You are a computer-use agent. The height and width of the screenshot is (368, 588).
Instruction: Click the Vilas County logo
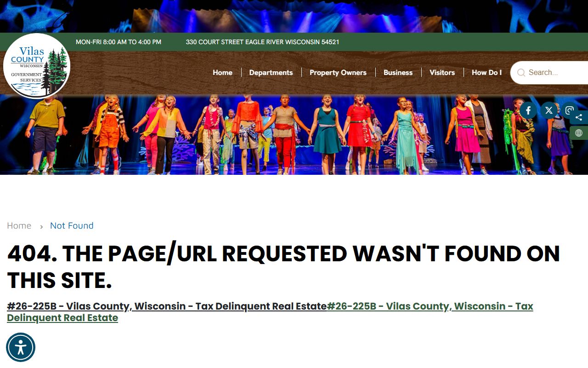[37, 66]
